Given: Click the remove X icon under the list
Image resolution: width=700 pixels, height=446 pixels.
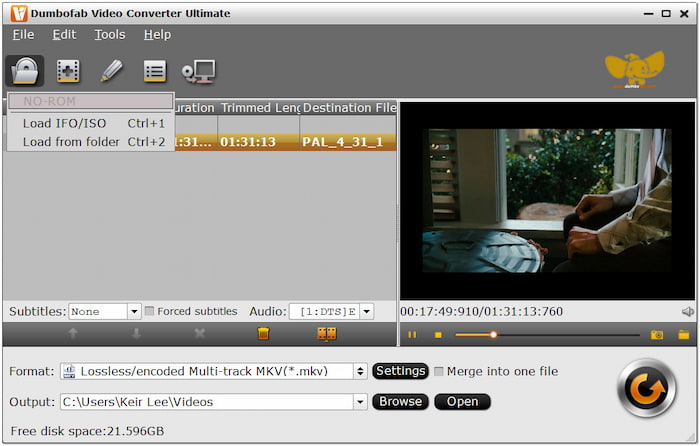Looking at the screenshot, I should coord(200,333).
